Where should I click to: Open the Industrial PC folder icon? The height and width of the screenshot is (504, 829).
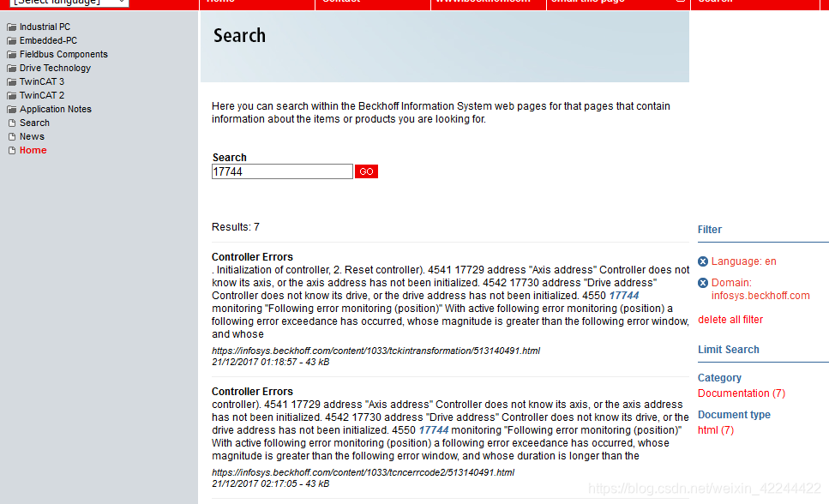(12, 27)
